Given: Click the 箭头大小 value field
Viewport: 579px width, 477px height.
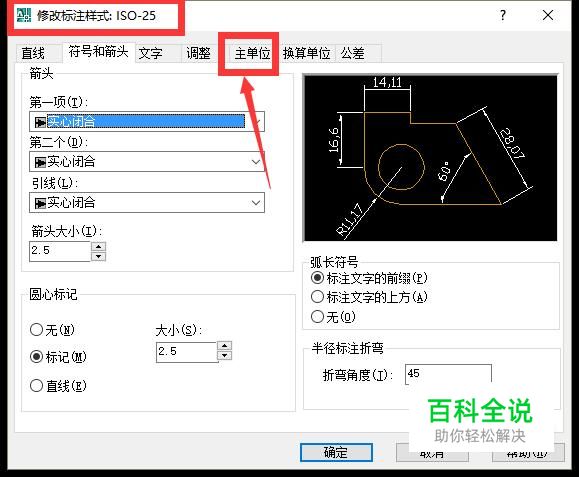Looking at the screenshot, I should pos(60,251).
